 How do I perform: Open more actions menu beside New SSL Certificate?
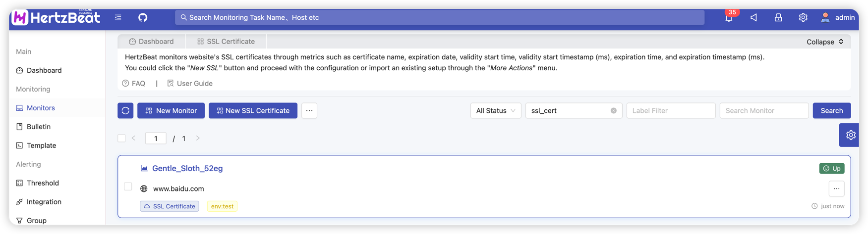[x=309, y=111]
